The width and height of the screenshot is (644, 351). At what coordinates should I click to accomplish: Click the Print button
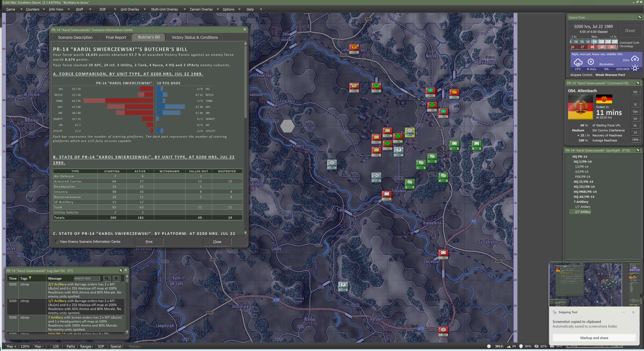[149, 242]
